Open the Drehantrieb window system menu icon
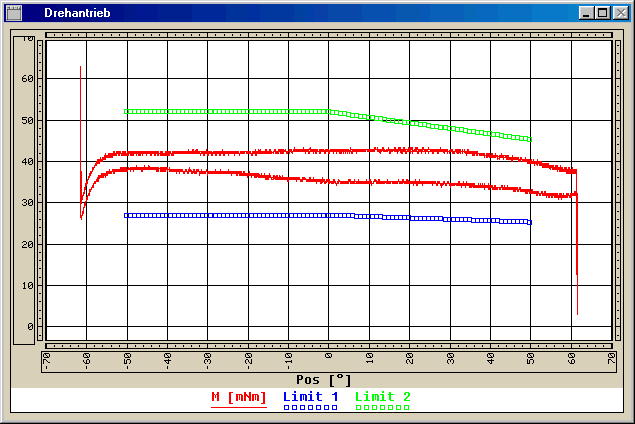 click(x=13, y=13)
